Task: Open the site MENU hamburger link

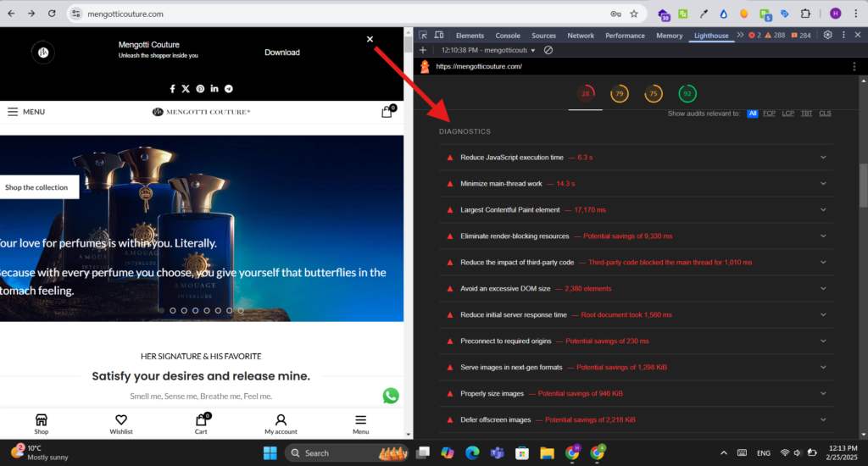Action: tap(26, 112)
